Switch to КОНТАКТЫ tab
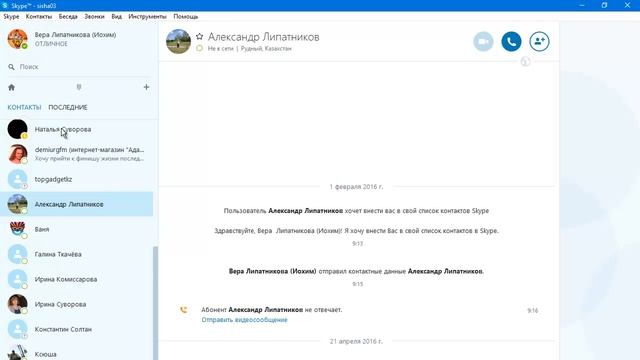The width and height of the screenshot is (640, 360). (24, 107)
